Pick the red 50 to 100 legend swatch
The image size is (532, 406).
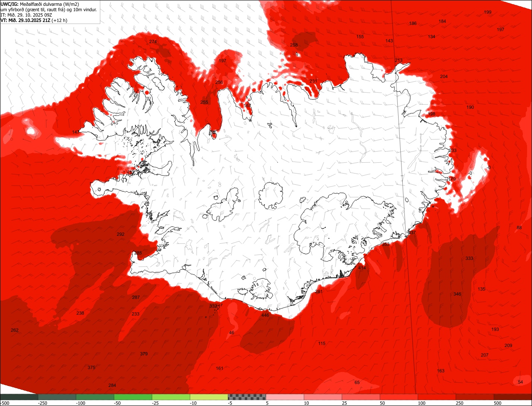399,397
